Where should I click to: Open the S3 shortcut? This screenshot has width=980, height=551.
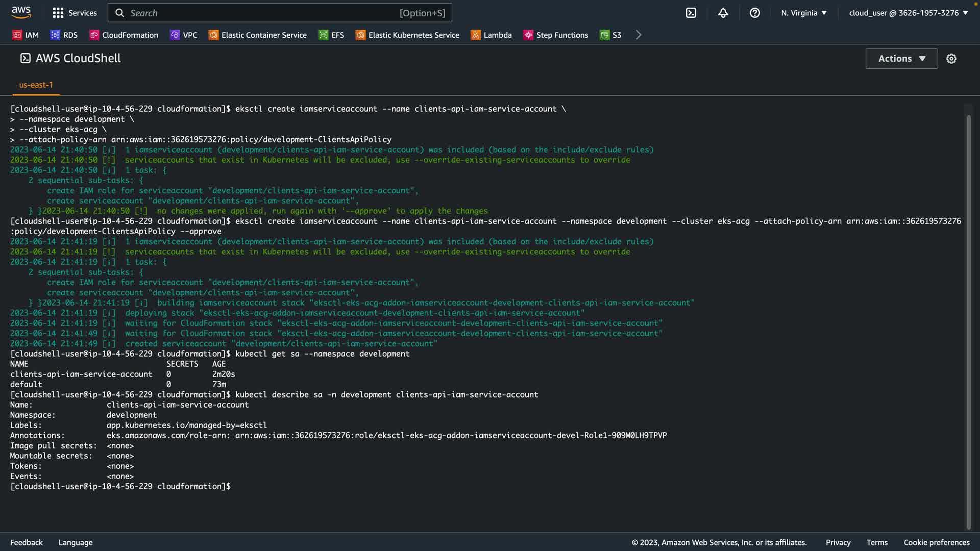click(x=611, y=35)
